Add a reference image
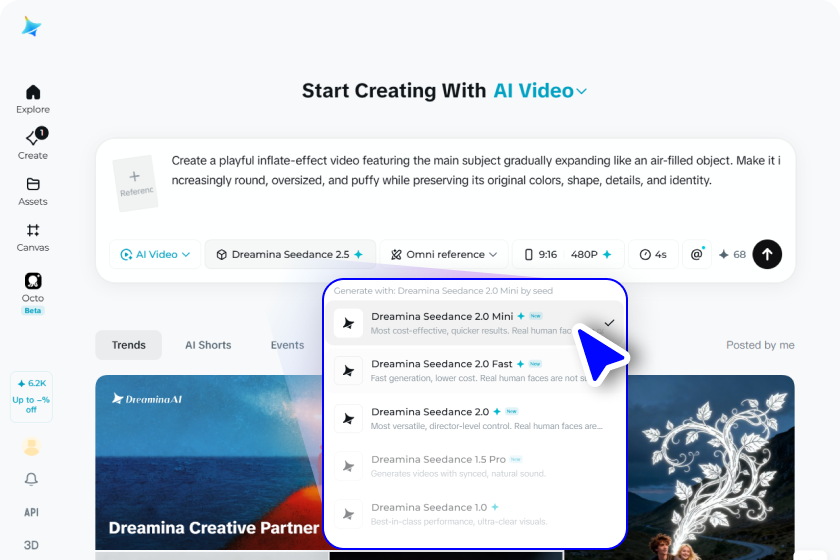Viewport: 840px width, 560px height. [x=135, y=183]
